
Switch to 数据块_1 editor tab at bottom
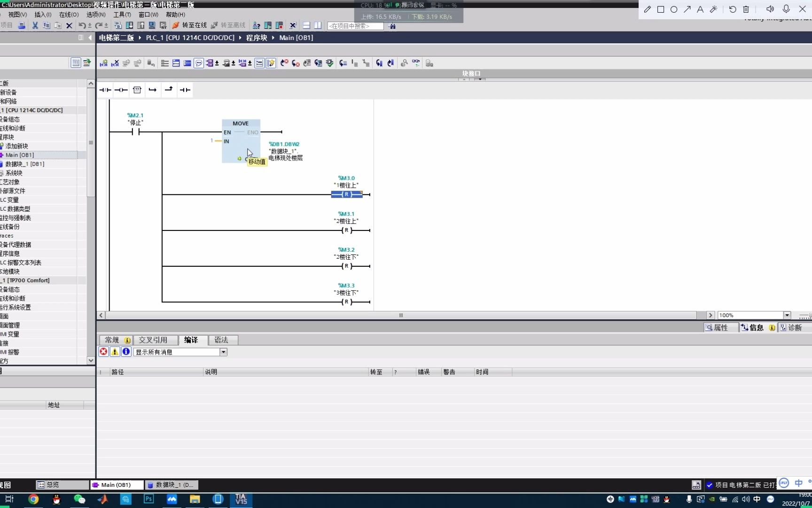[x=171, y=484]
